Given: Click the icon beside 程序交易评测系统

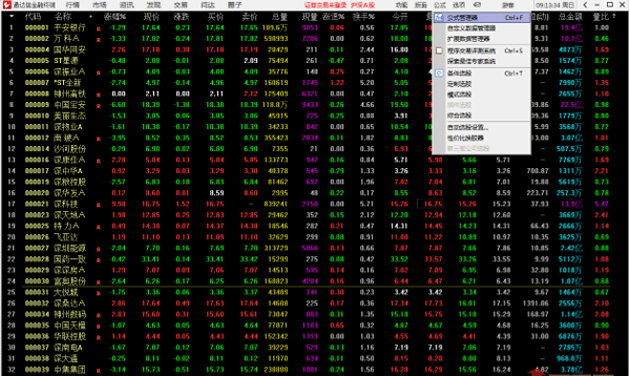Looking at the screenshot, I should tap(439, 51).
